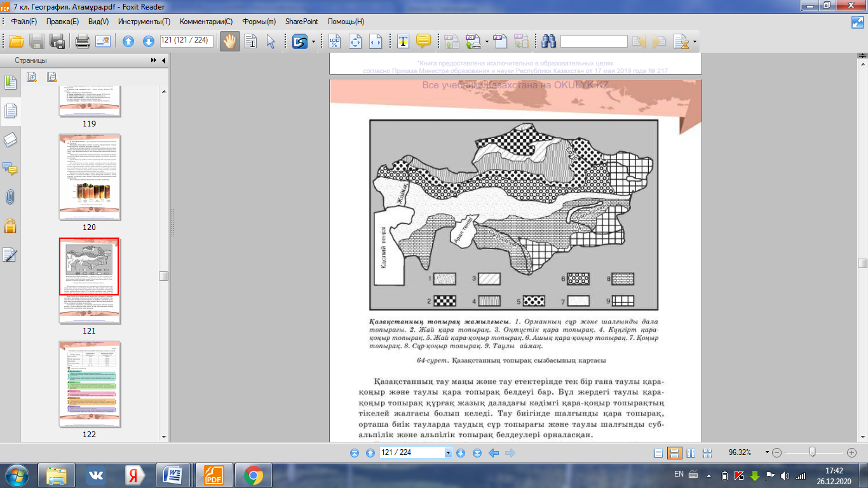
Task: Click the Save As icon with two floppy disks
Action: [x=57, y=41]
